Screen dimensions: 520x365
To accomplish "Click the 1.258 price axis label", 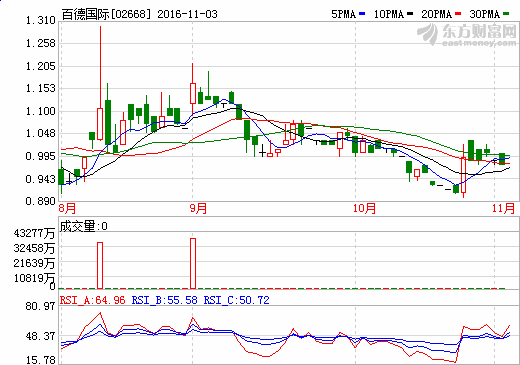I will [x=41, y=43].
